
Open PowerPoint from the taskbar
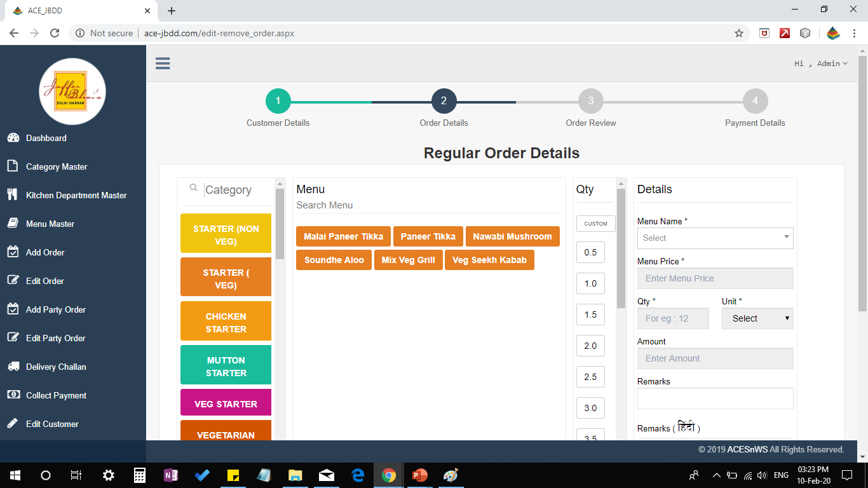419,475
